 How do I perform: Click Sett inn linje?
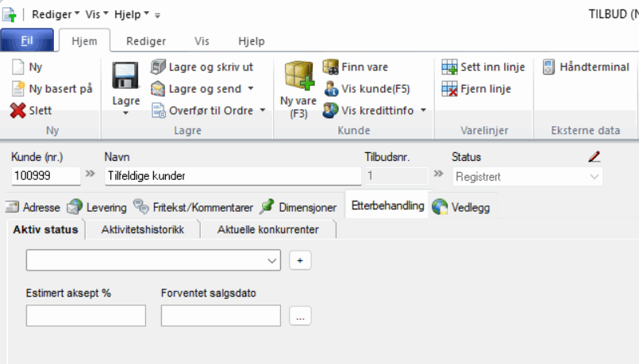[483, 67]
